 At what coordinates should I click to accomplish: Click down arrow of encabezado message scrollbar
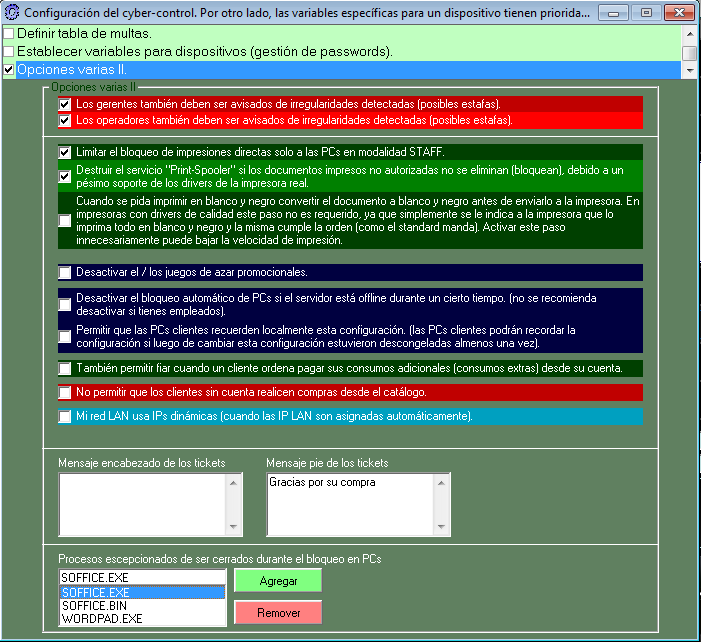[233, 526]
